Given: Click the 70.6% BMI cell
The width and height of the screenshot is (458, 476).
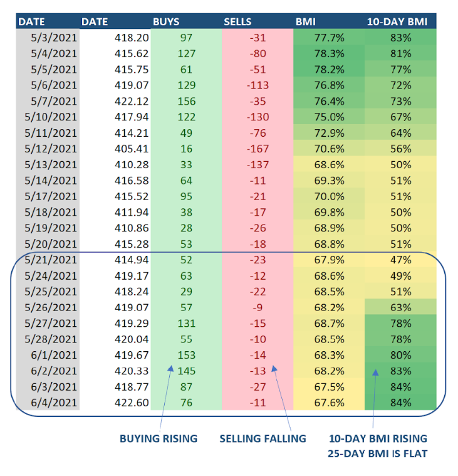Looking at the screenshot, I should point(328,149).
